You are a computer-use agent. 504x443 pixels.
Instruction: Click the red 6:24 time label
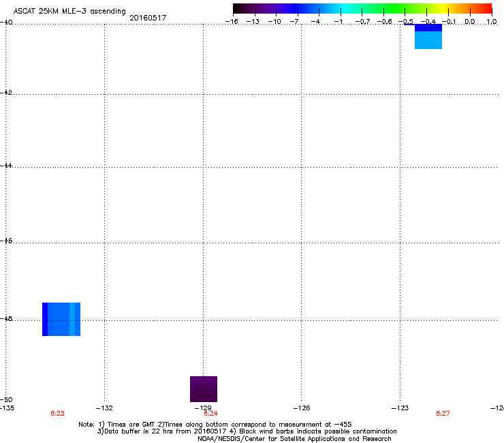click(211, 414)
